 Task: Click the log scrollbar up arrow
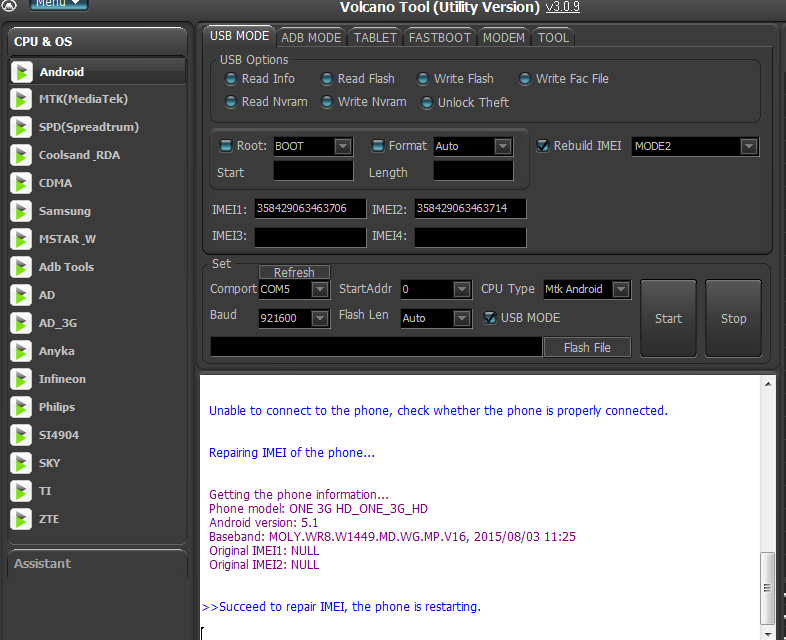tap(767, 384)
